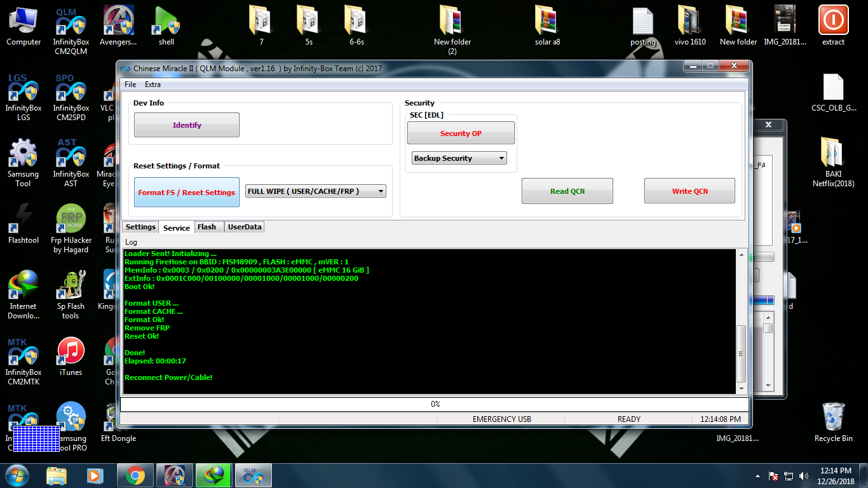This screenshot has height=488, width=868.
Task: Switch to the UserData tab
Action: tap(245, 227)
